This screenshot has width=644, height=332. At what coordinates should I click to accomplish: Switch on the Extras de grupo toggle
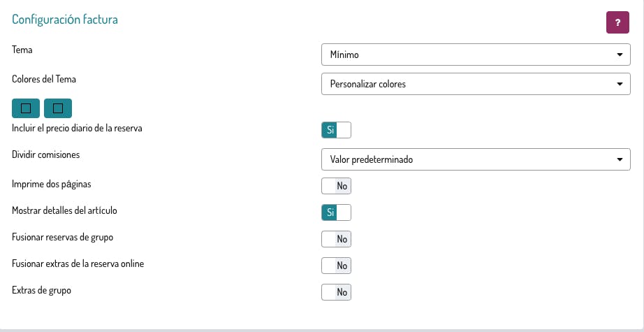pos(336,292)
